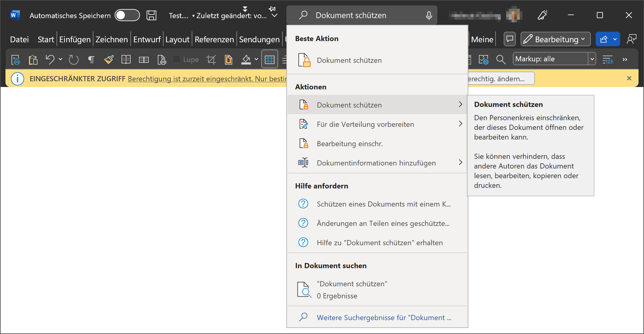644x334 pixels.
Task: Click the undo arrow icon
Action: 50,59
